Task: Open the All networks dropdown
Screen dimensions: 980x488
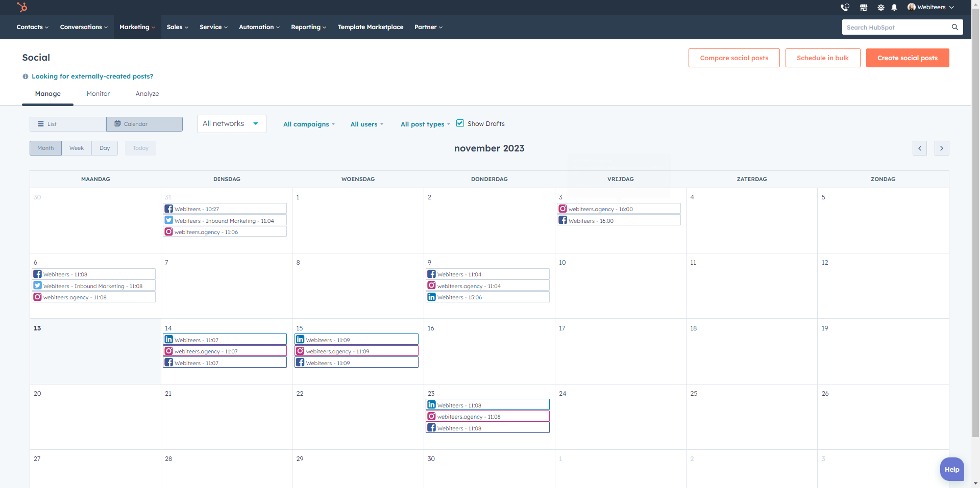Action: [x=232, y=124]
